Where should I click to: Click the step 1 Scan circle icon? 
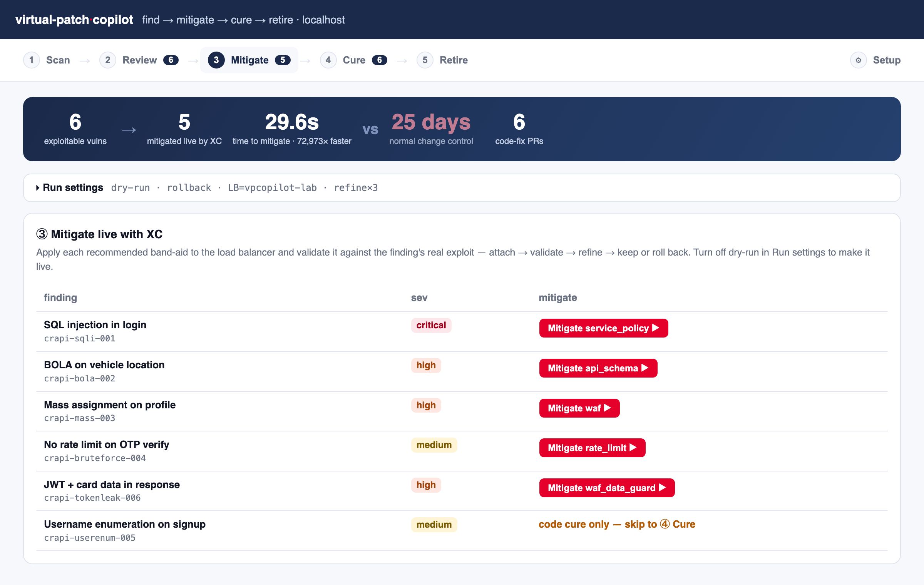(32, 60)
